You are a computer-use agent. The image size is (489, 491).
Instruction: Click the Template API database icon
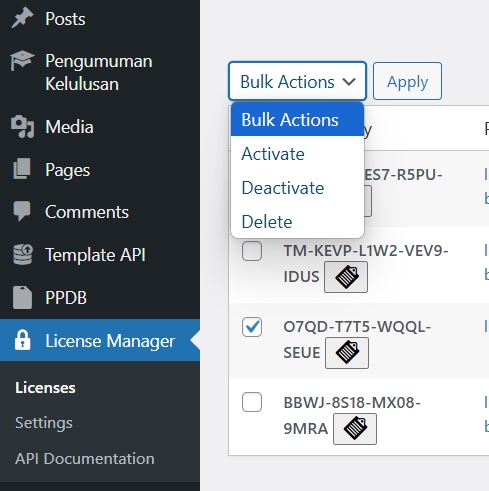pos(22,254)
